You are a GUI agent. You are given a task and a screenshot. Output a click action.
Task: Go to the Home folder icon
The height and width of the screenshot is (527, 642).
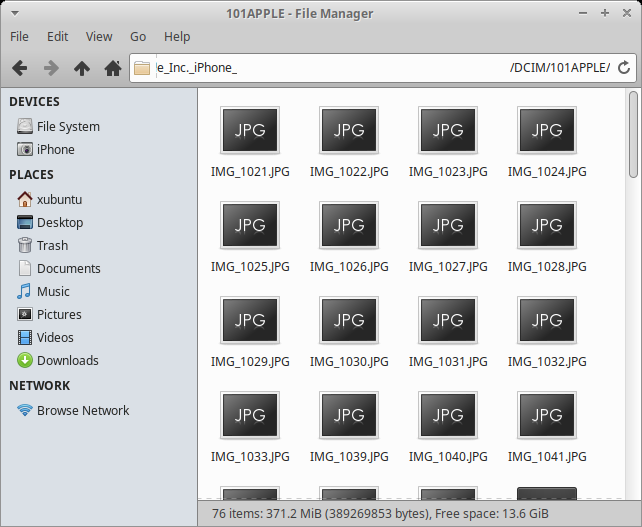pyautogui.click(x=113, y=68)
